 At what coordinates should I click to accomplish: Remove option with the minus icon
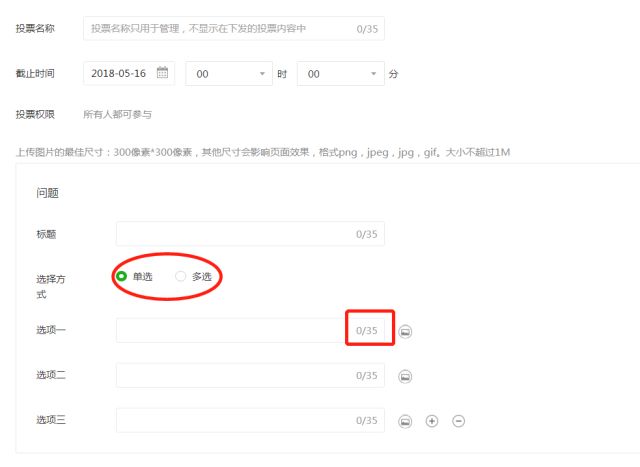coord(458,421)
